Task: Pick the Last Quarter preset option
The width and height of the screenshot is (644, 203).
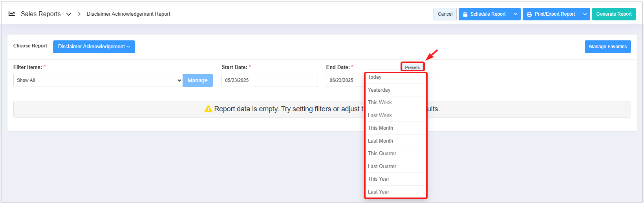Action: click(x=395, y=167)
